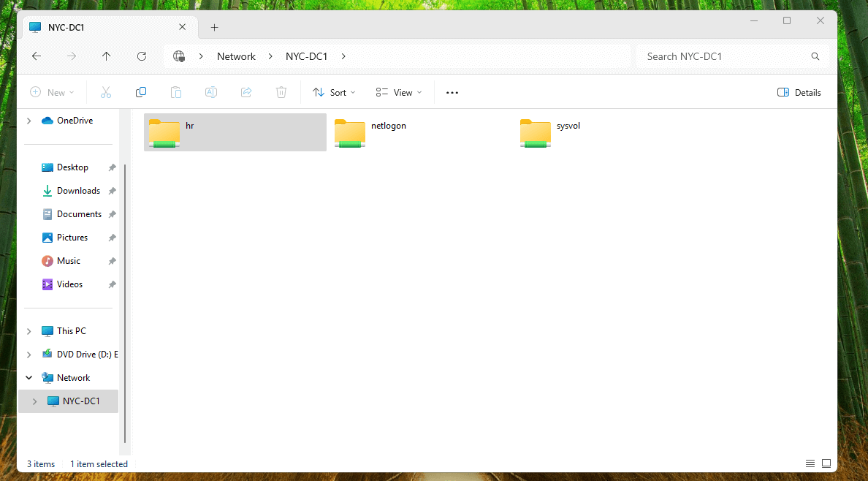Go up one folder level

pyautogui.click(x=106, y=56)
